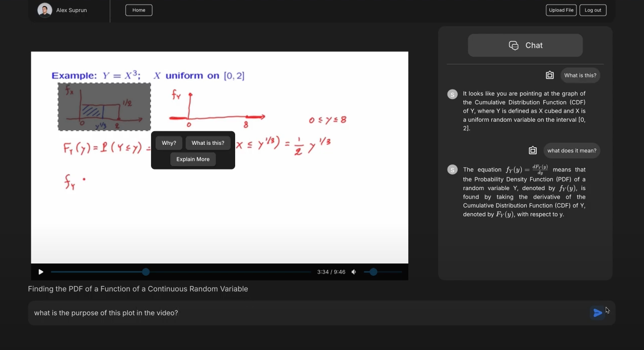Log out of the account
Image resolution: width=644 pixels, height=350 pixels.
pos(593,10)
